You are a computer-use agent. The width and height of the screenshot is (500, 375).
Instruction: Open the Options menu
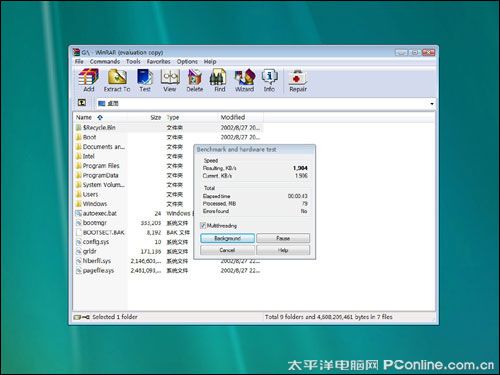tap(187, 62)
